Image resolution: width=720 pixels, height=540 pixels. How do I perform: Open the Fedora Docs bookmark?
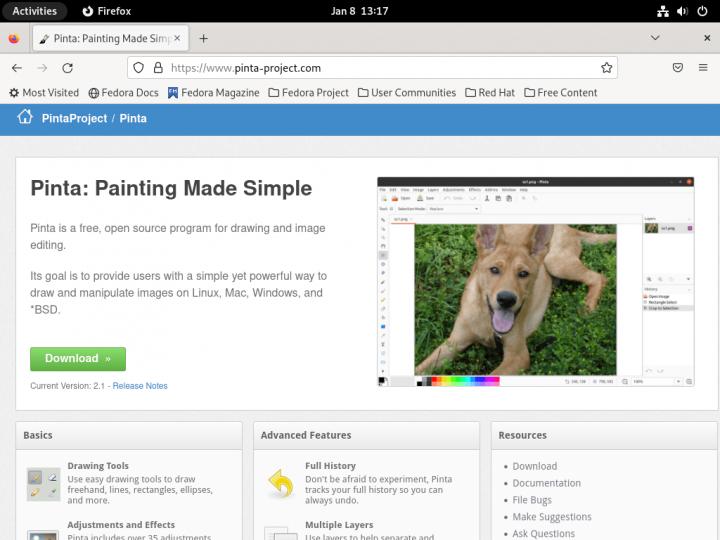point(124,93)
